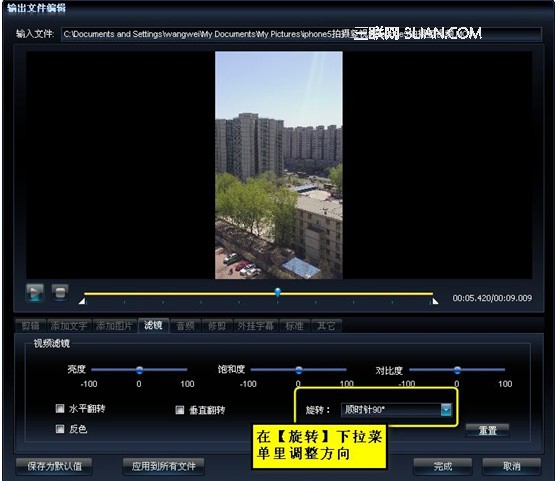Click the 对比度 contrast slider handle
This screenshot has width=555, height=481.
[x=457, y=370]
